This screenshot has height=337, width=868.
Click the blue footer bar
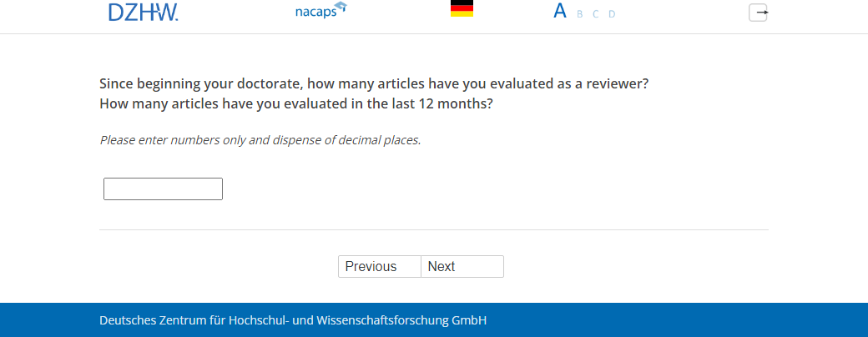668,320
